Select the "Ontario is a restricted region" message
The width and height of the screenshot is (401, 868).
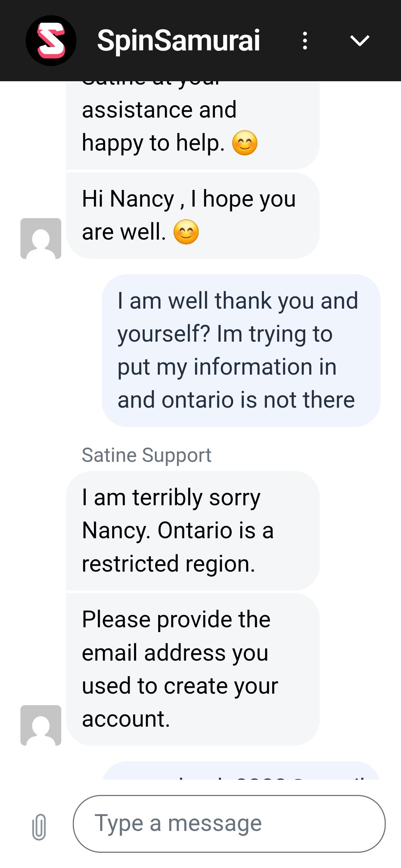pyautogui.click(x=192, y=530)
